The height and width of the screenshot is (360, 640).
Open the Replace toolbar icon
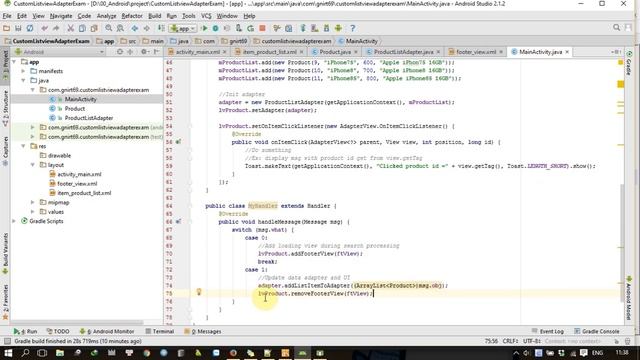click(120, 28)
